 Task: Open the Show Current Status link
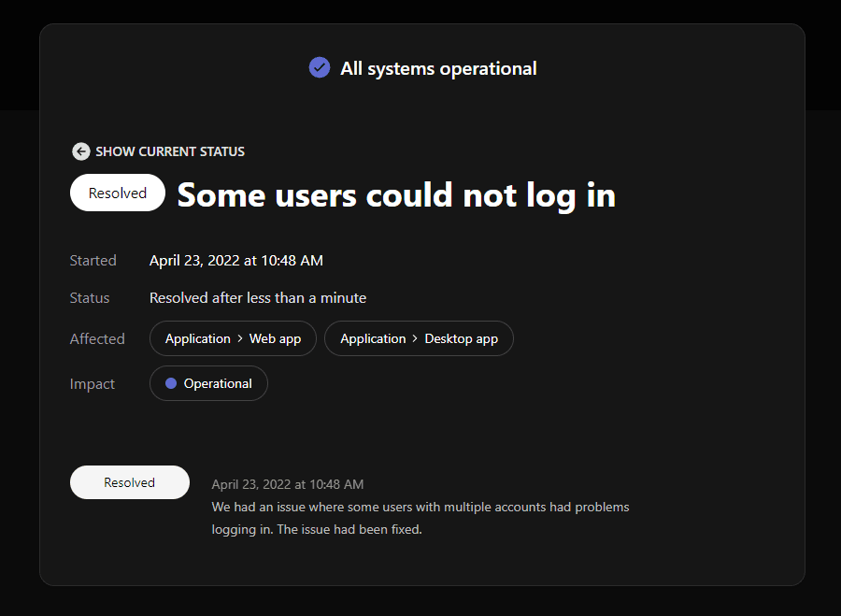point(169,151)
